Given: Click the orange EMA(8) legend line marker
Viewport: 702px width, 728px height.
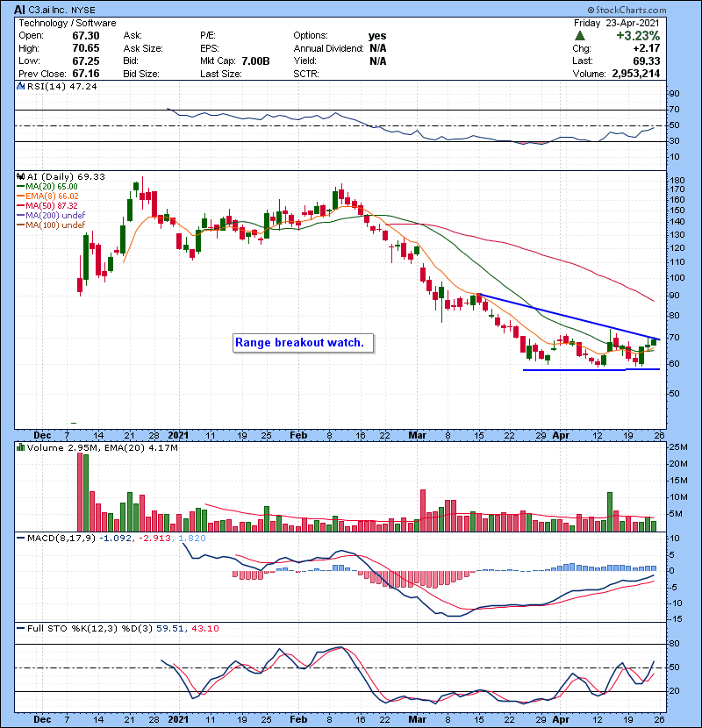Looking at the screenshot, I should [x=20, y=196].
